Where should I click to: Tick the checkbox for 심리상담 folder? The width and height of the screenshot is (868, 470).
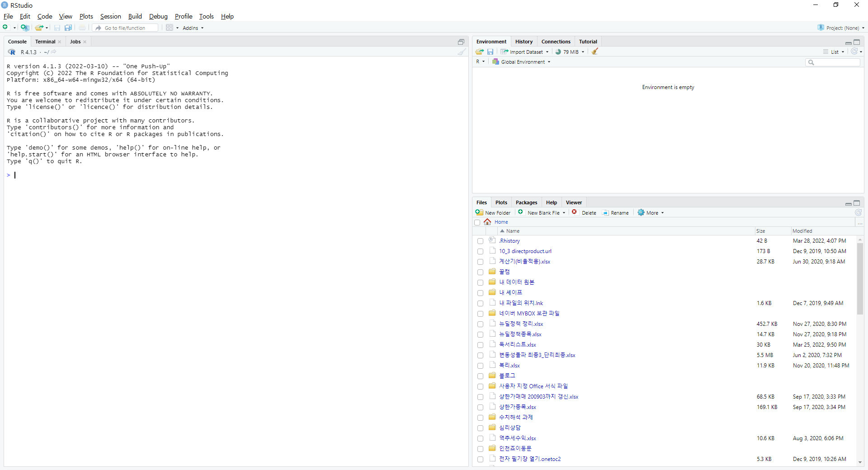(x=481, y=428)
